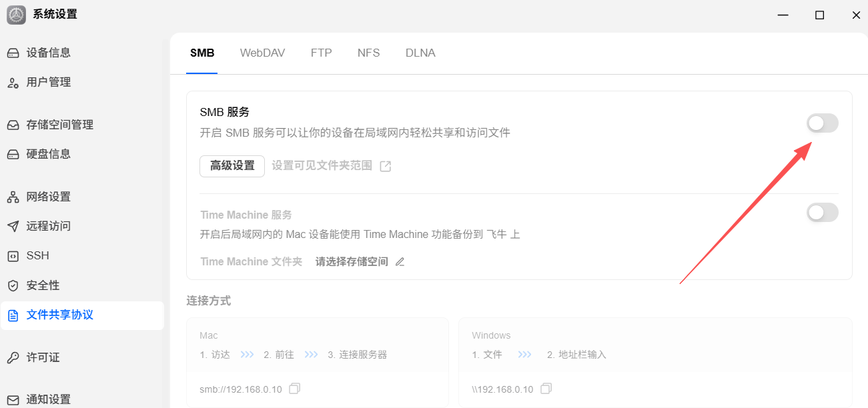868x408 pixels.
Task: Open the DLNA tab
Action: (420, 53)
